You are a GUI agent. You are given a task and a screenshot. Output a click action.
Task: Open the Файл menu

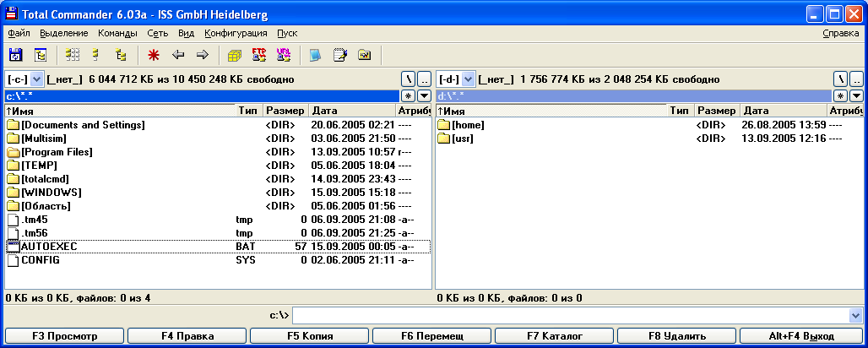point(19,33)
